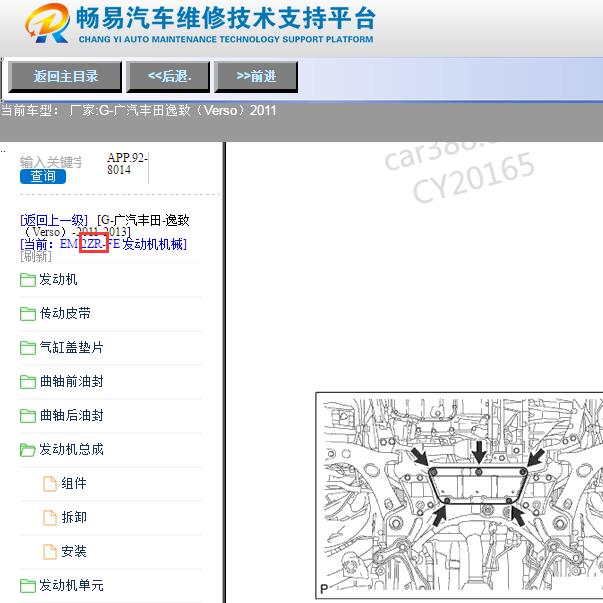Image resolution: width=603 pixels, height=603 pixels.
Task: Click the 拆卸 document icon
Action: [50, 518]
